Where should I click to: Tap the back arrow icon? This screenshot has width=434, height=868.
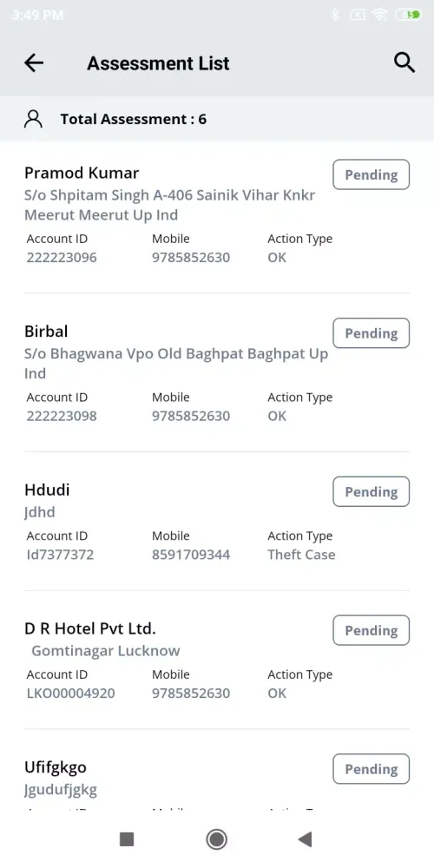click(x=34, y=63)
